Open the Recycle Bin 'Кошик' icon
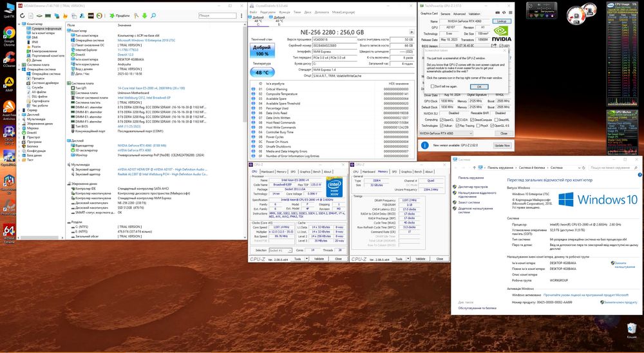Screen dimensions: 644x353 [632, 330]
